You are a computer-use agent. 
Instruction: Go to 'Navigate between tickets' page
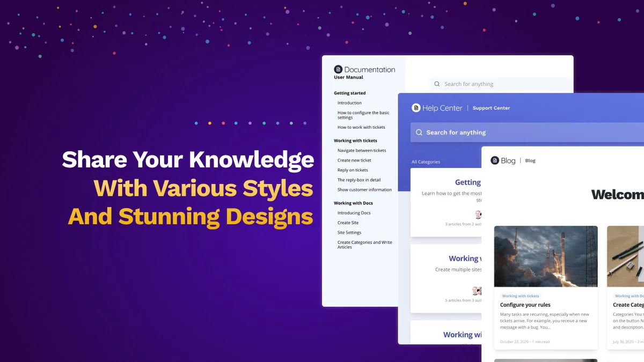tap(362, 151)
